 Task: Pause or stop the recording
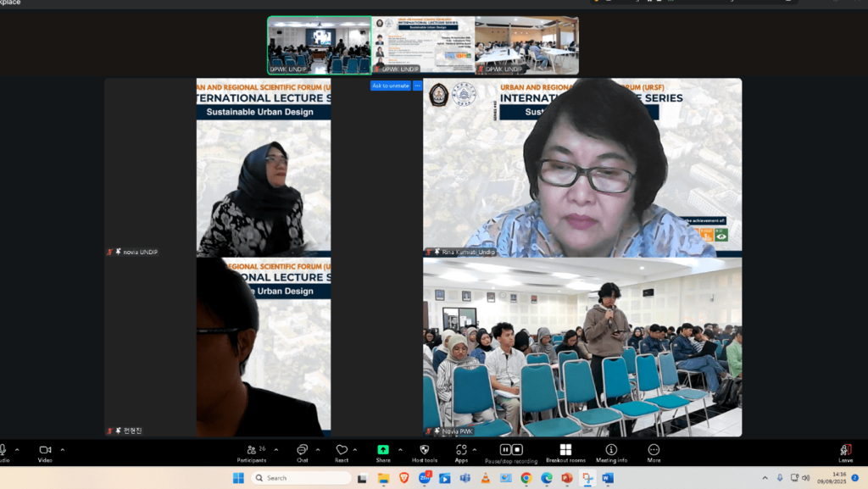click(x=511, y=452)
